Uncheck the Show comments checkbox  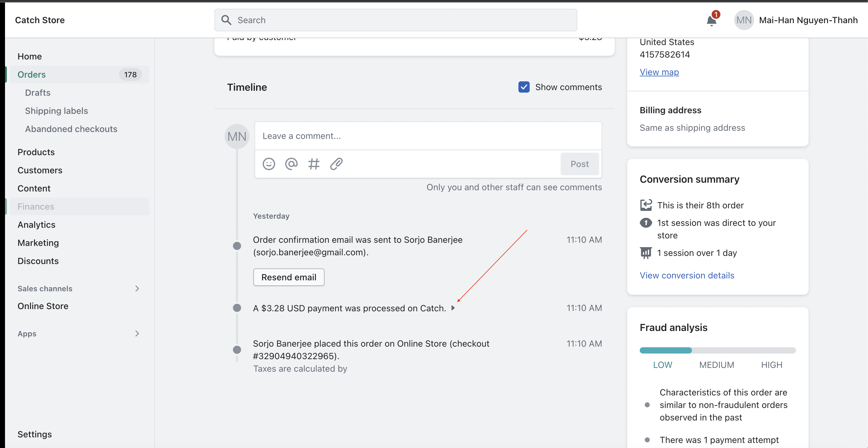pos(524,87)
